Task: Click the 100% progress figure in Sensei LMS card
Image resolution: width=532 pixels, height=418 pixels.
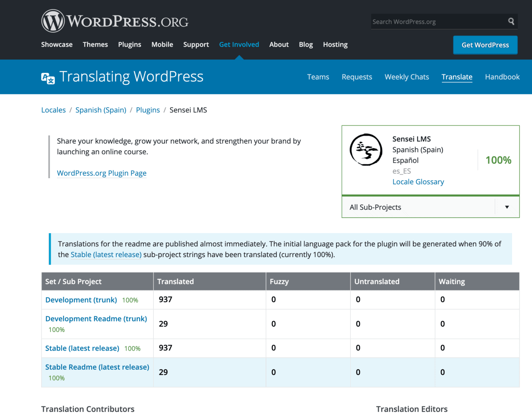Action: tap(498, 160)
